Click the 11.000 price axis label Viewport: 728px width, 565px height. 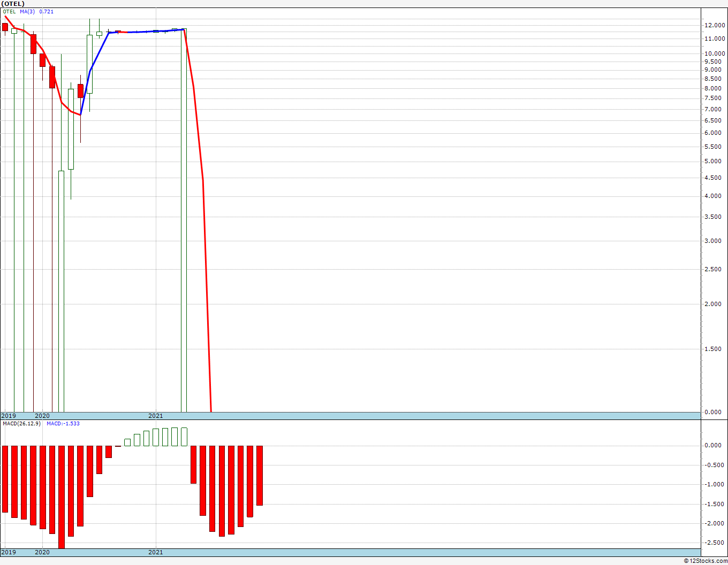715,39
